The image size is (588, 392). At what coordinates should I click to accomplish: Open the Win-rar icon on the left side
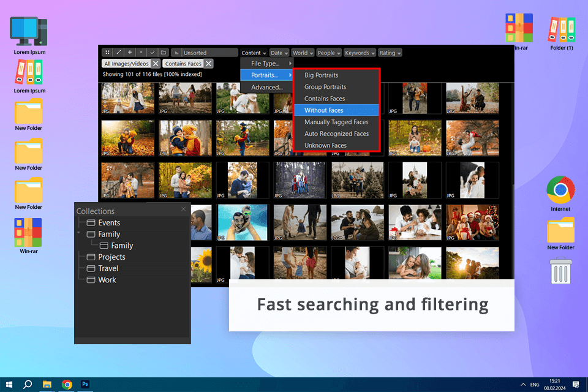(29, 236)
